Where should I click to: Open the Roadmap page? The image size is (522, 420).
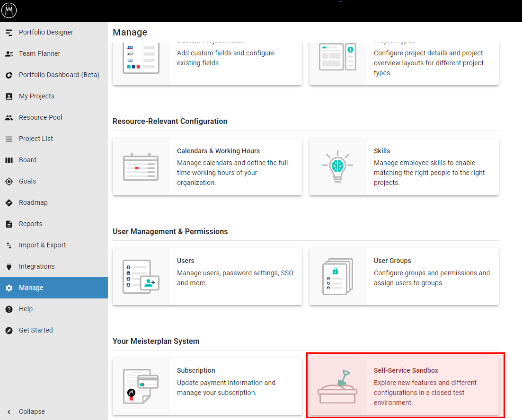tap(54, 203)
